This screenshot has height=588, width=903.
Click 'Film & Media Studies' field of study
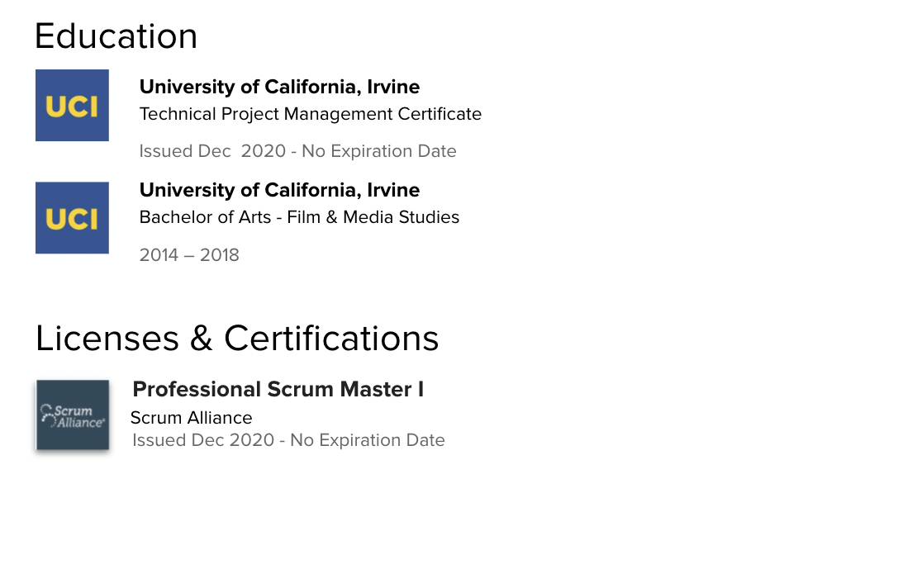[373, 217]
